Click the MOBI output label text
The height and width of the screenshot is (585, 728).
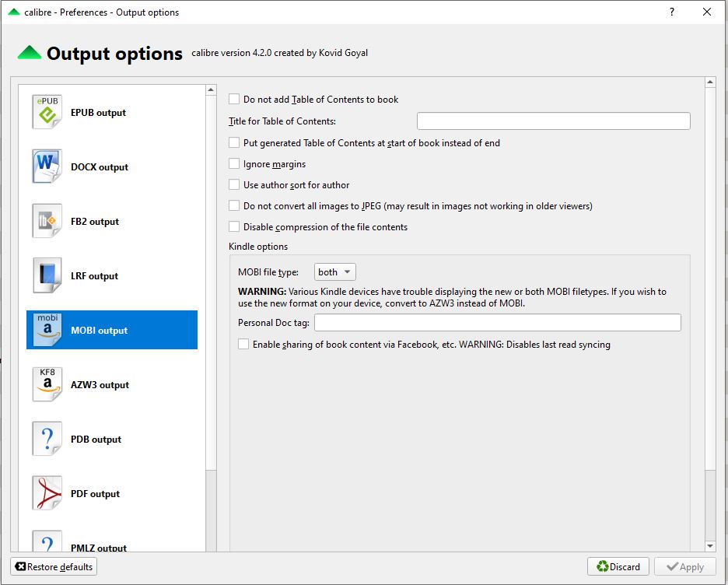pyautogui.click(x=99, y=331)
